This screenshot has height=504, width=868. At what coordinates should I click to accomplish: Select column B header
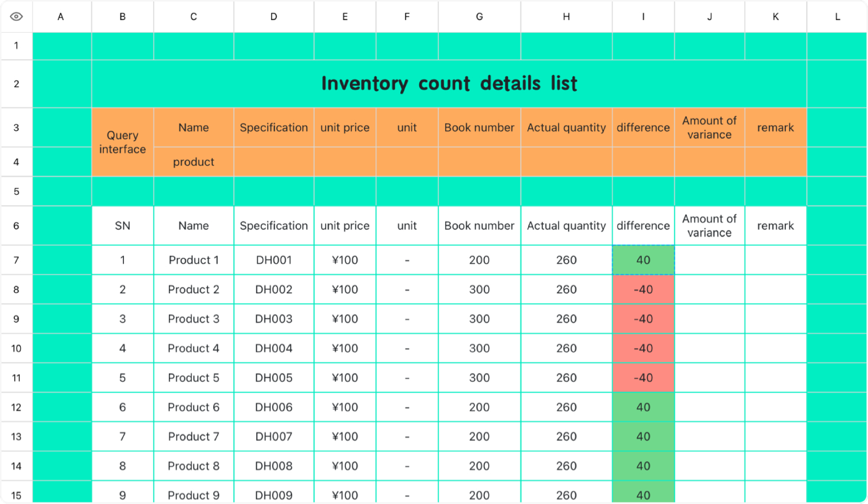tap(123, 16)
